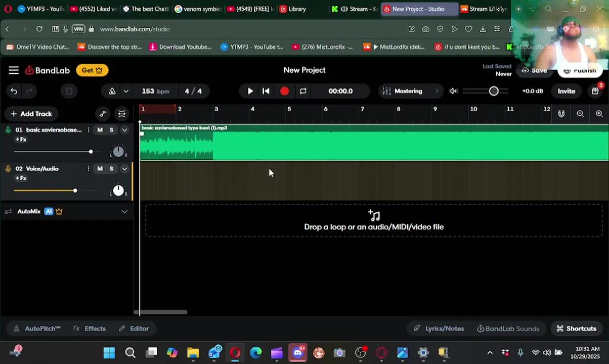
Task: Solo track 01 basic xaviersobased
Action: click(111, 130)
